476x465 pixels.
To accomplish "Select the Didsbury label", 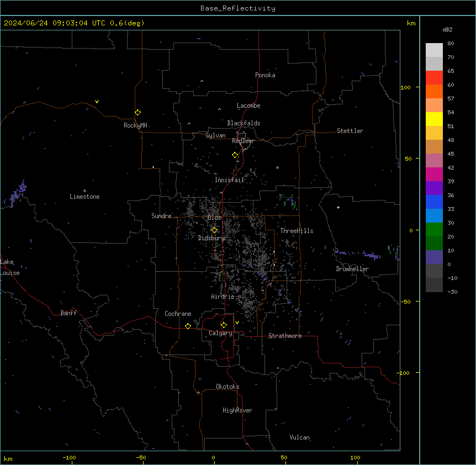I will (x=211, y=238).
